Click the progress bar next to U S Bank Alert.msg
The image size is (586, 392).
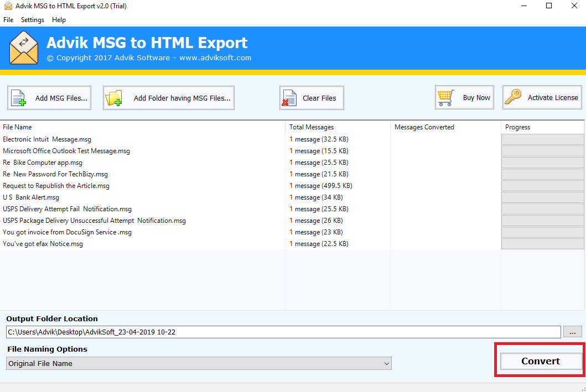pos(542,197)
